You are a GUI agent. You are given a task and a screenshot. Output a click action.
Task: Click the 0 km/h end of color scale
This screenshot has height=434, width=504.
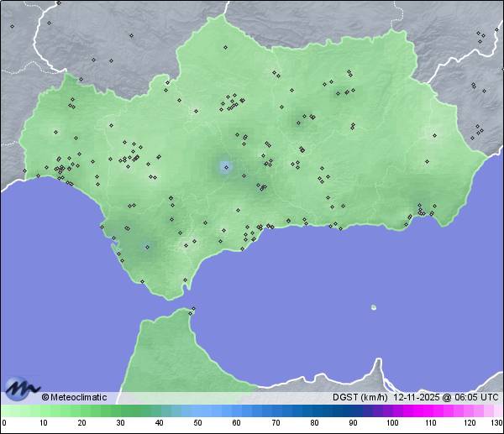pyautogui.click(x=4, y=410)
